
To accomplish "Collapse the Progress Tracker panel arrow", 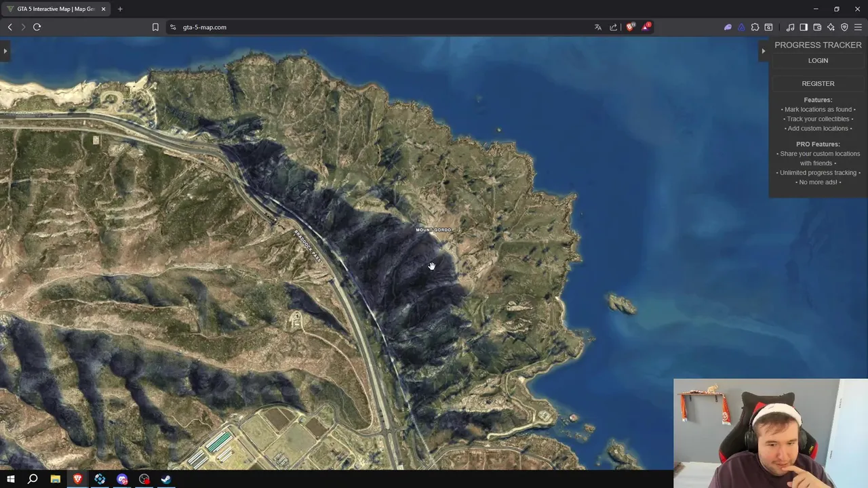I will point(763,51).
